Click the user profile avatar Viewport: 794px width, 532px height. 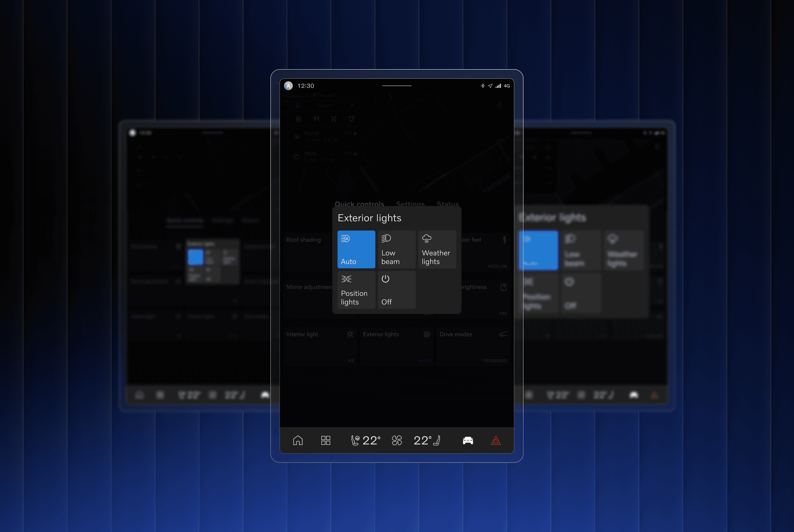click(288, 86)
